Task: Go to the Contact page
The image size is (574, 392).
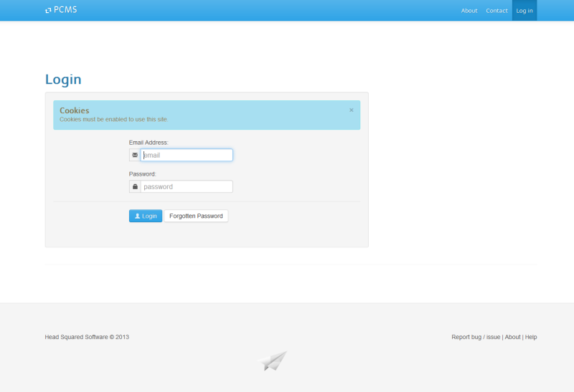Action: pyautogui.click(x=497, y=11)
